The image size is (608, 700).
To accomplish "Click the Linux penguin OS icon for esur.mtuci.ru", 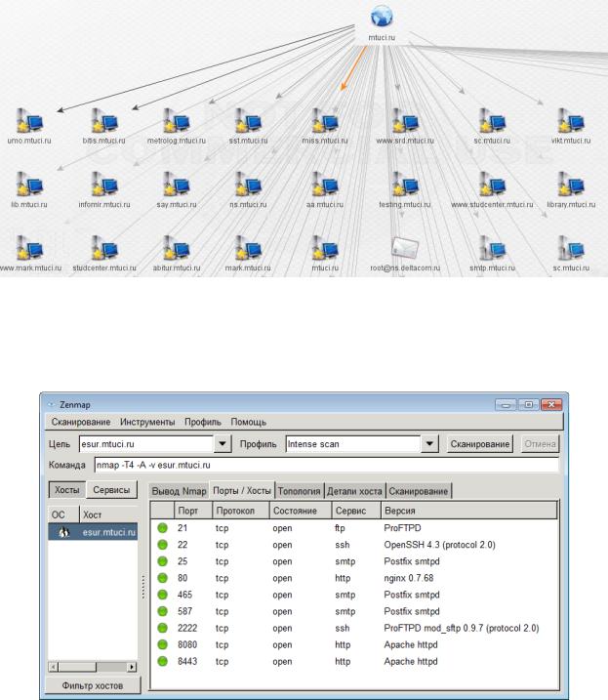I will [63, 532].
